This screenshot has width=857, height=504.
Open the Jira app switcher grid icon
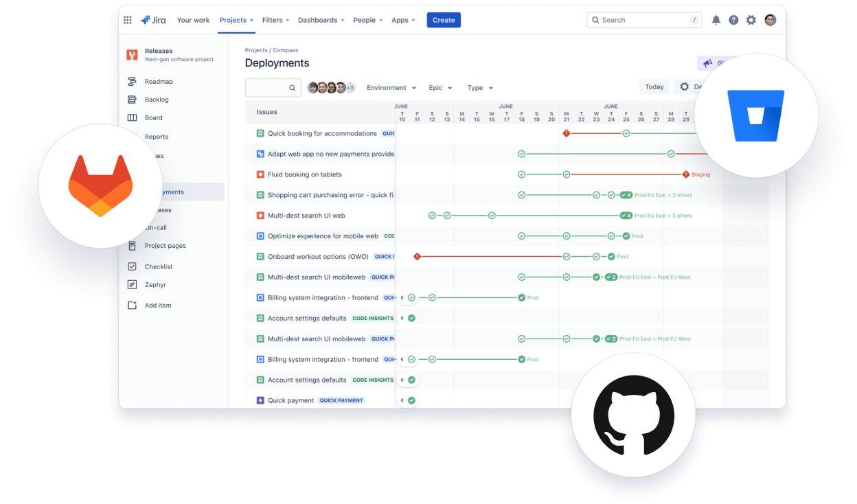128,19
